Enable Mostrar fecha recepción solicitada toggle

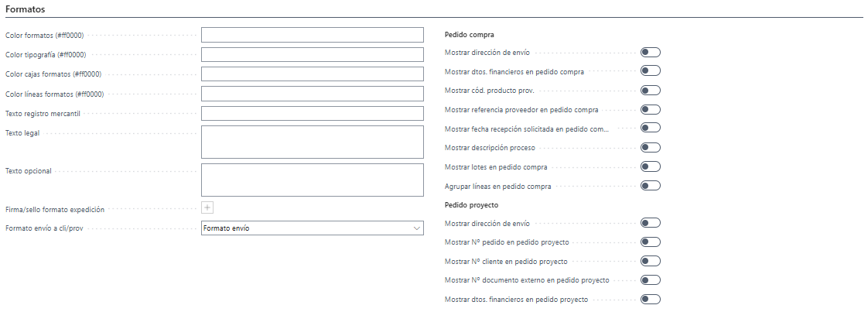pyautogui.click(x=651, y=128)
